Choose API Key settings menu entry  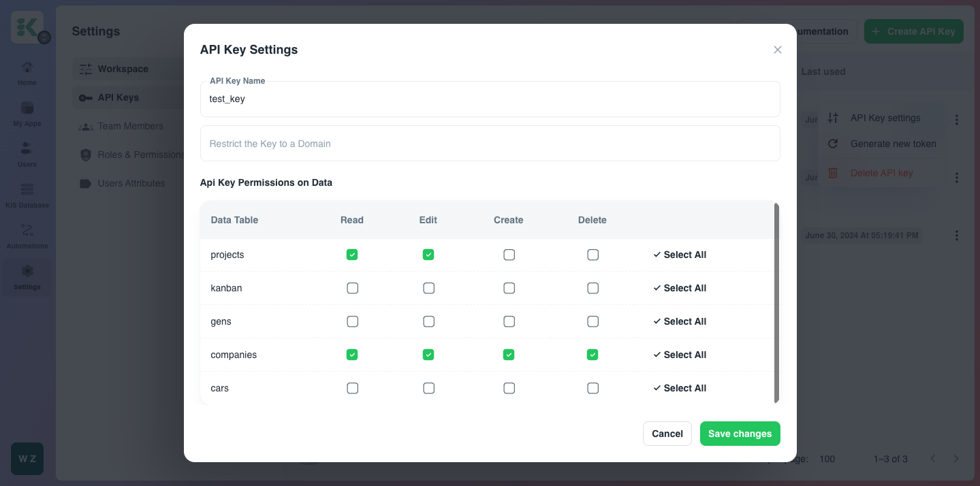(885, 118)
